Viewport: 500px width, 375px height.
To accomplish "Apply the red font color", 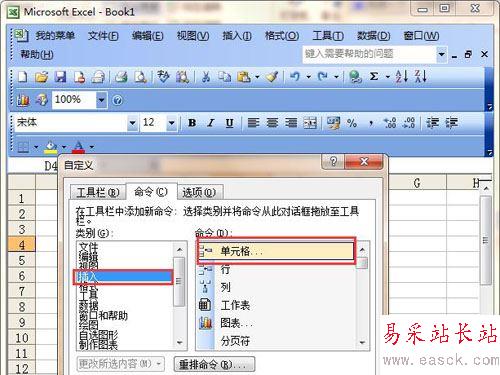I will (x=79, y=147).
